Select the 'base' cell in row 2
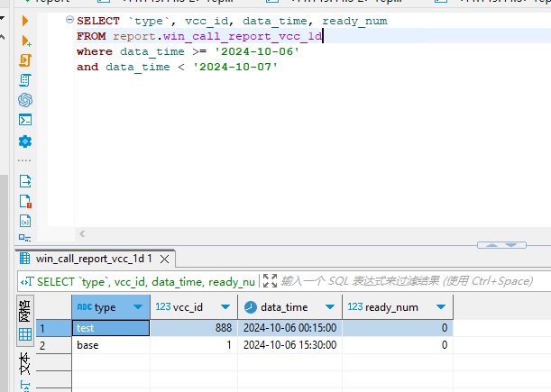Screen dimensions: 551x392 point(111,345)
